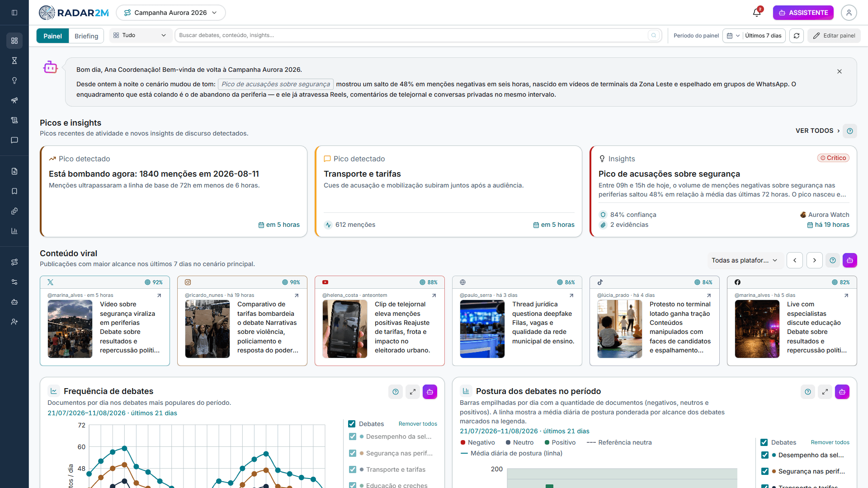Image resolution: width=868 pixels, height=488 pixels.
Task: Open thumbnail of Thread jurídica post
Action: click(x=482, y=329)
